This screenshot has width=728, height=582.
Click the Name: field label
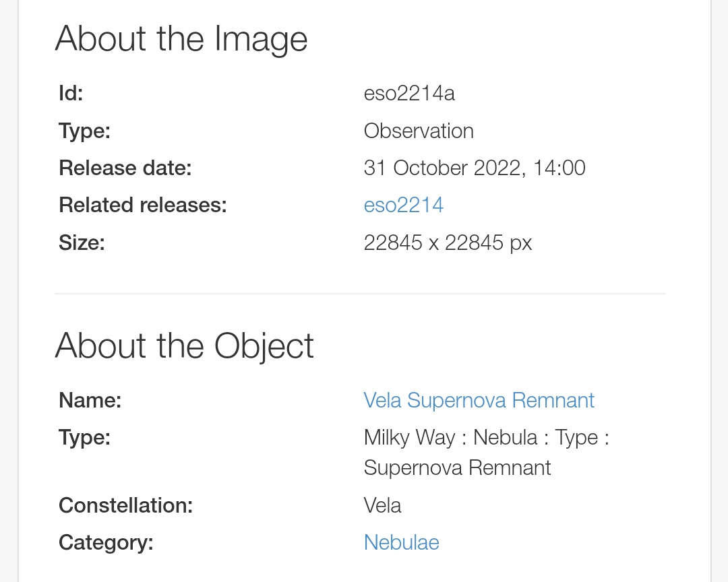[x=90, y=400]
